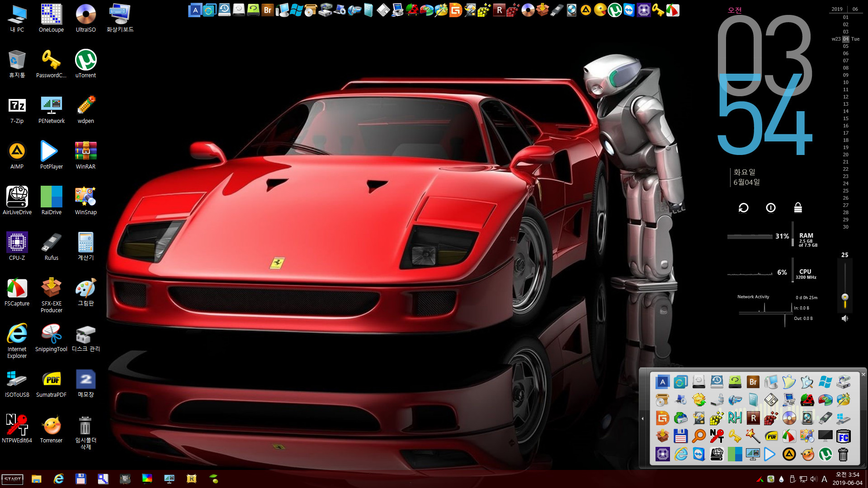The image size is (868, 488).
Task: Open the 계산기 calculator icon
Action: click(x=85, y=247)
